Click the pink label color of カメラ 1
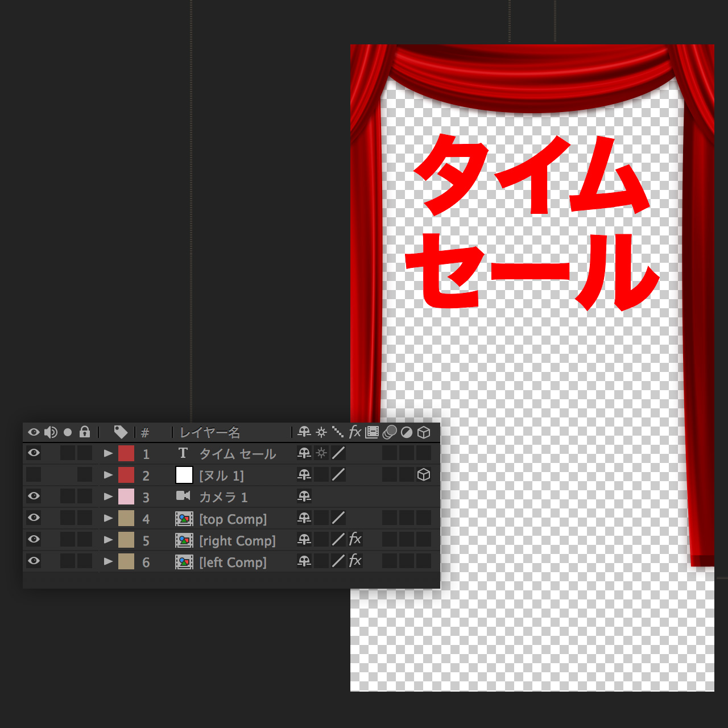The image size is (728, 728). click(126, 497)
